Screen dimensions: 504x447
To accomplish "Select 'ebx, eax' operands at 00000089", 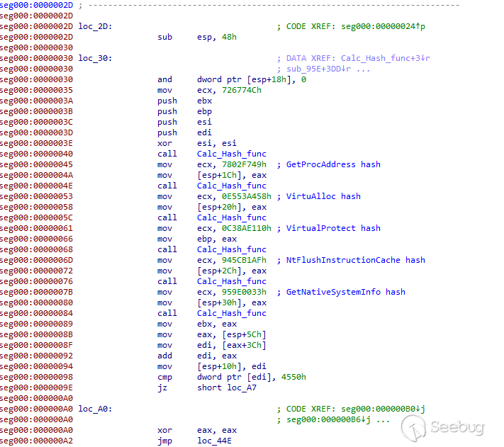I will [x=217, y=324].
